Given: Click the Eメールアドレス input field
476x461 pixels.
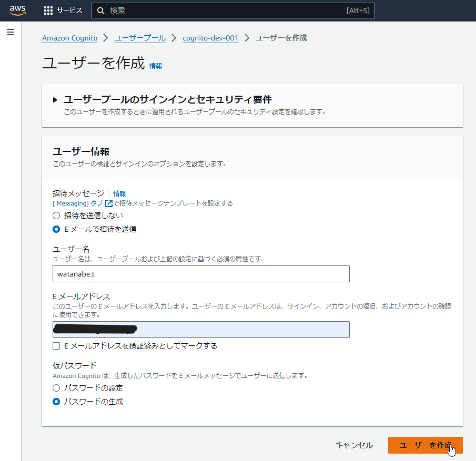Looking at the screenshot, I should click(x=201, y=330).
